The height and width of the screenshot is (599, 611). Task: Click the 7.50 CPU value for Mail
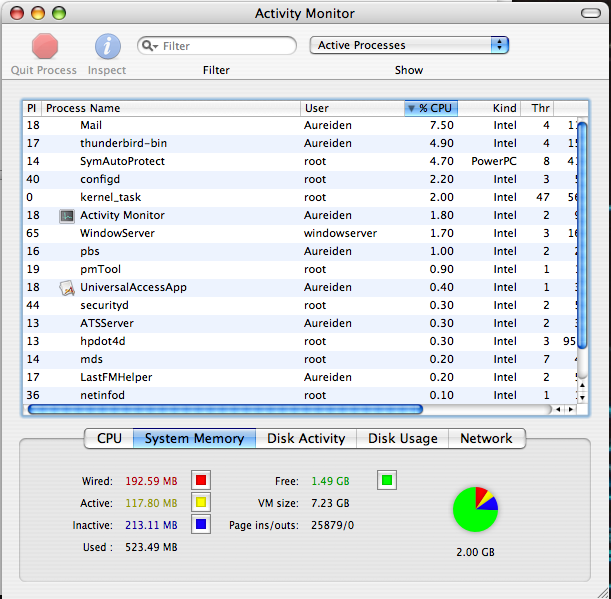coord(441,125)
